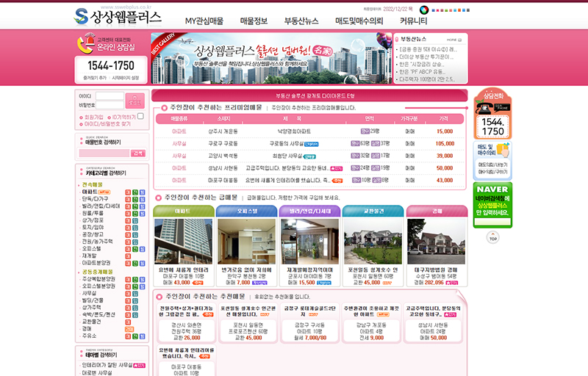This screenshot has height=376, width=588.
Task: Select the 오피스텔 tab in urgent listings
Action: point(247,211)
